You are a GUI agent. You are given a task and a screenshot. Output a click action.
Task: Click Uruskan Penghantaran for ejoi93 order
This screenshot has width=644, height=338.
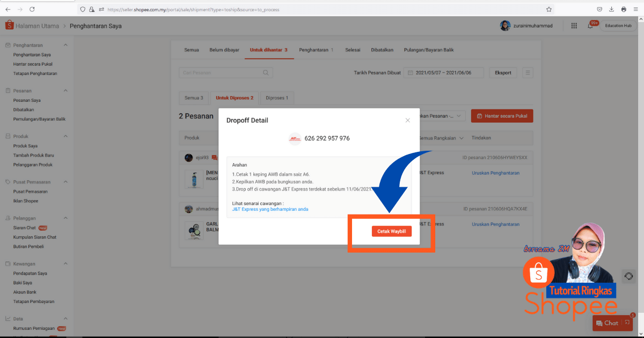tap(495, 173)
